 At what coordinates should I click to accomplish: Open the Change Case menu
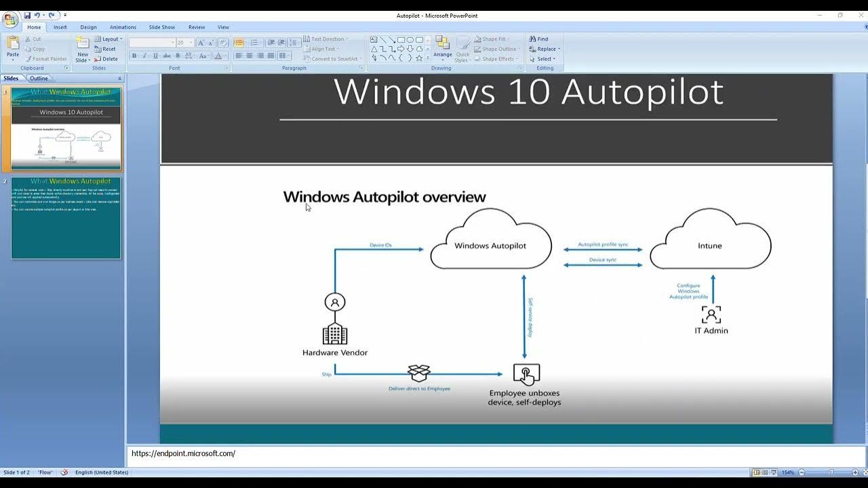tap(204, 56)
